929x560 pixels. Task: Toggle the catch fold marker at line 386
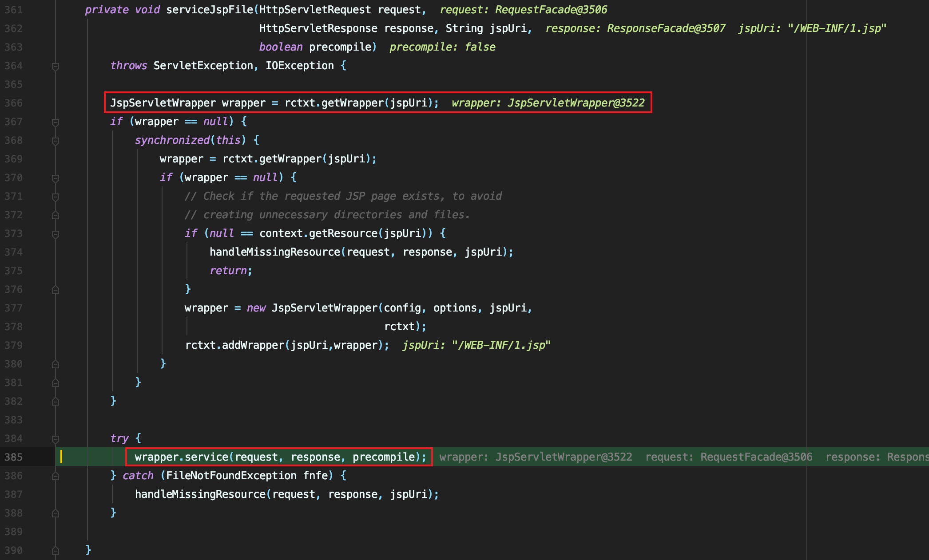click(56, 476)
